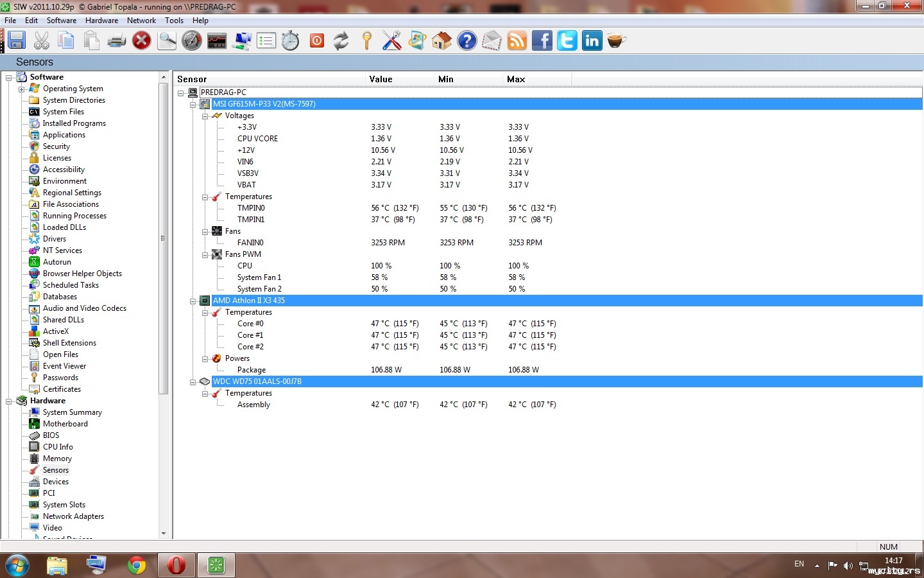The image size is (924, 578).
Task: Click the refresh arrows icon
Action: [x=341, y=41]
